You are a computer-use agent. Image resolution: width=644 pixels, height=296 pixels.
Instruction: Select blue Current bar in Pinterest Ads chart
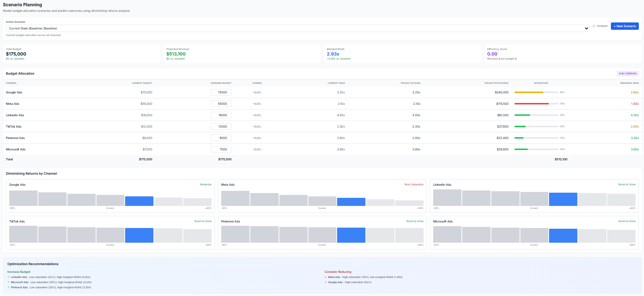coord(351,235)
